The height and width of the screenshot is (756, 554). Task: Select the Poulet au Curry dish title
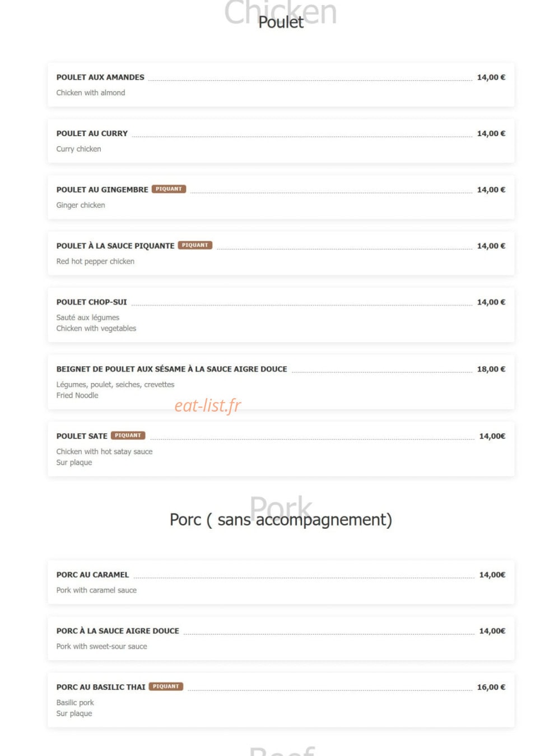(92, 133)
